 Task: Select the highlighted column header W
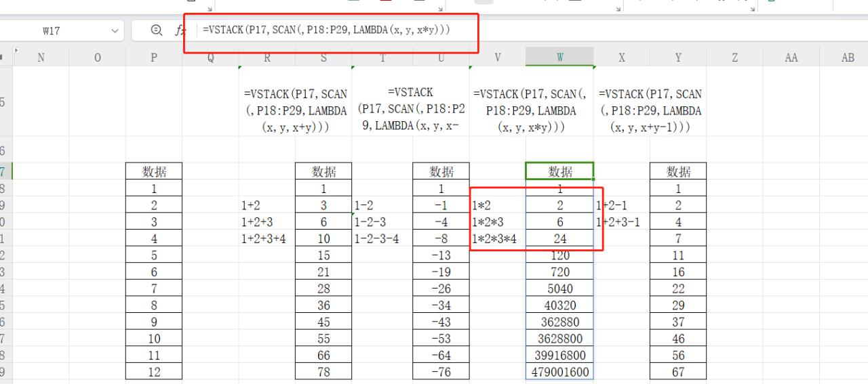560,58
